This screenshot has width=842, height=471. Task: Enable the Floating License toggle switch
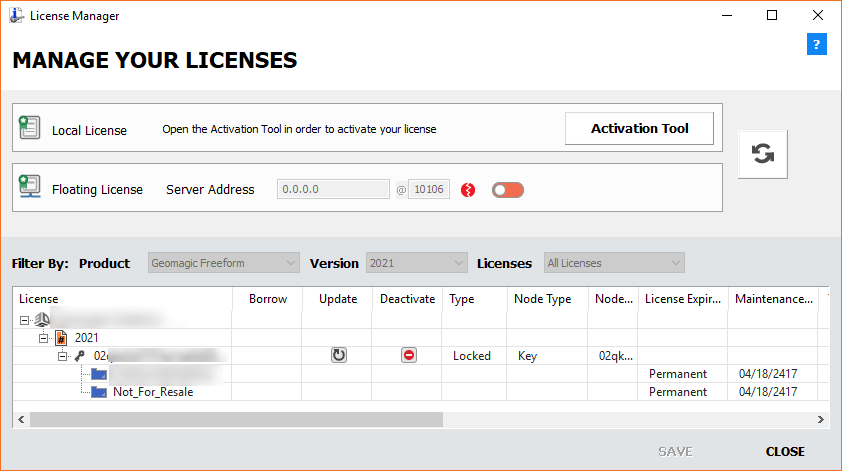click(507, 190)
